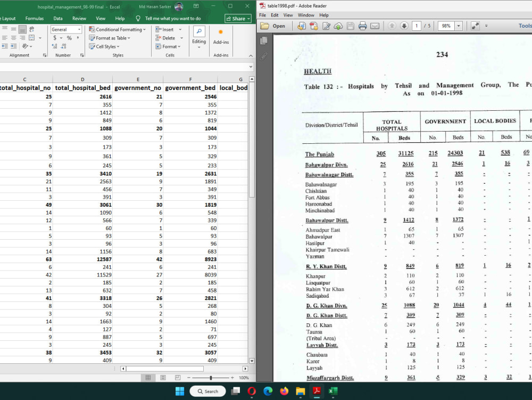Image resolution: width=532 pixels, height=400 pixels.
Task: Open File Explorer from taskbar
Action: (x=300, y=391)
